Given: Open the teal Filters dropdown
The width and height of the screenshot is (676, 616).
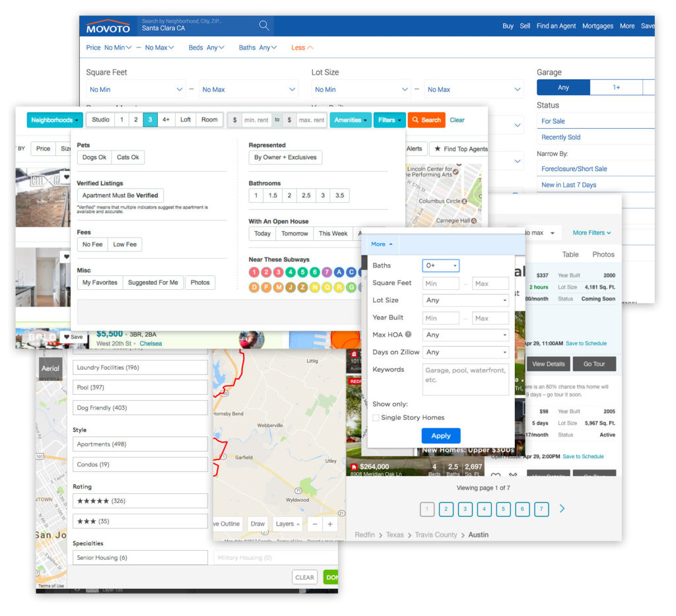Looking at the screenshot, I should [x=389, y=120].
